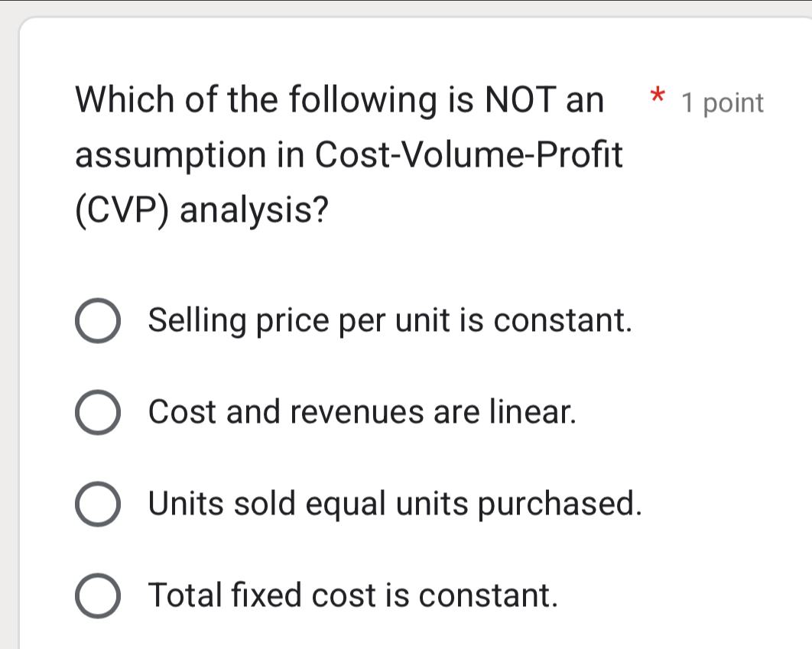812x649 pixels.
Task: Click the '(CVP)' abbreviation in the question
Action: 122,209
